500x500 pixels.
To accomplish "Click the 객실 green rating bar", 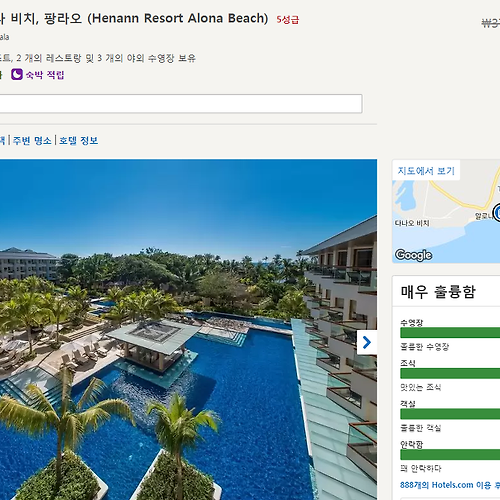I will pyautogui.click(x=450, y=414).
